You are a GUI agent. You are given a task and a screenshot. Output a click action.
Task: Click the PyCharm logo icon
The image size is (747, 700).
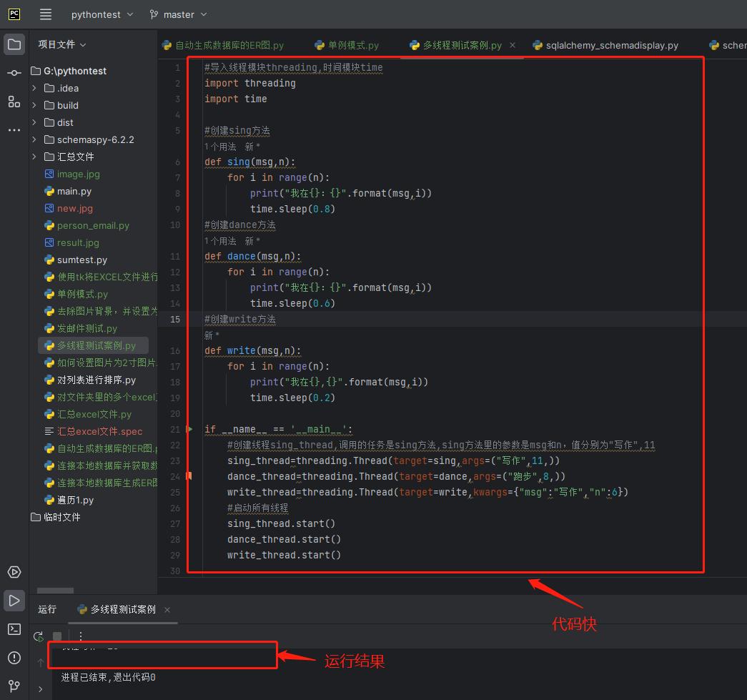tap(14, 14)
